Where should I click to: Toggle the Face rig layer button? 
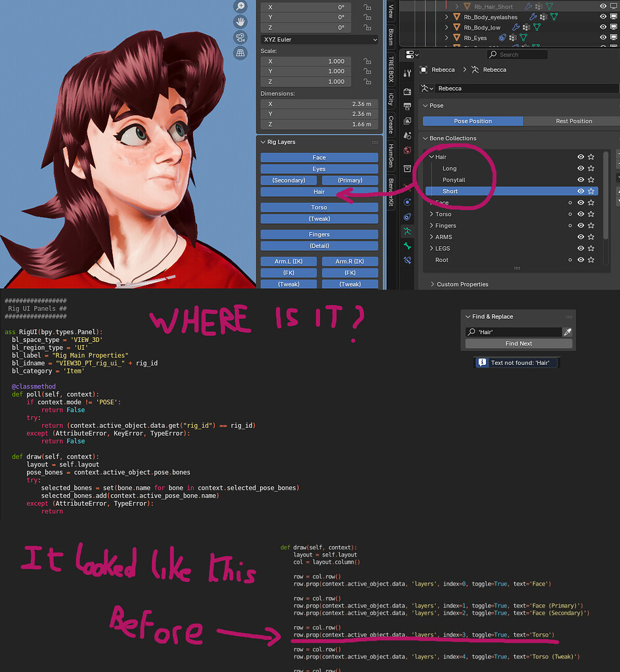coord(319,157)
